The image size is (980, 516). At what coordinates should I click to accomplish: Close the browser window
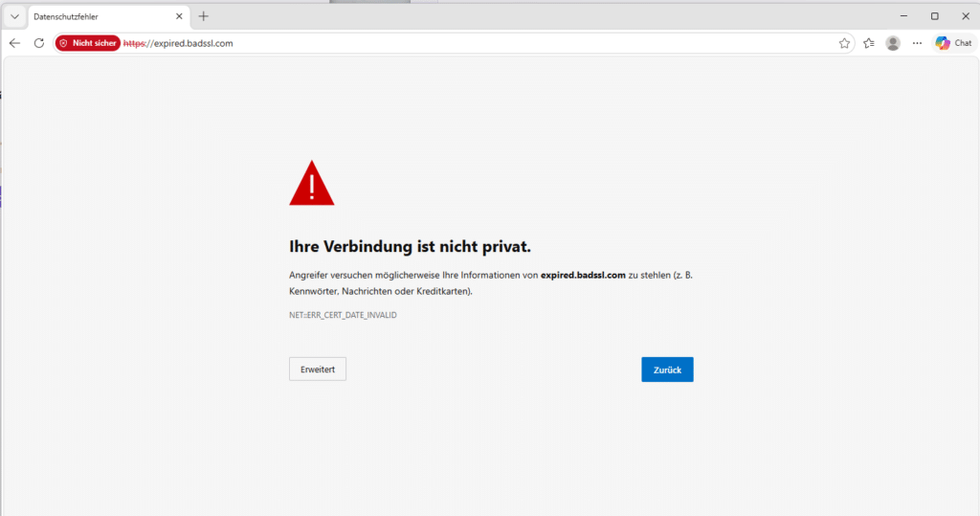pyautogui.click(x=965, y=16)
